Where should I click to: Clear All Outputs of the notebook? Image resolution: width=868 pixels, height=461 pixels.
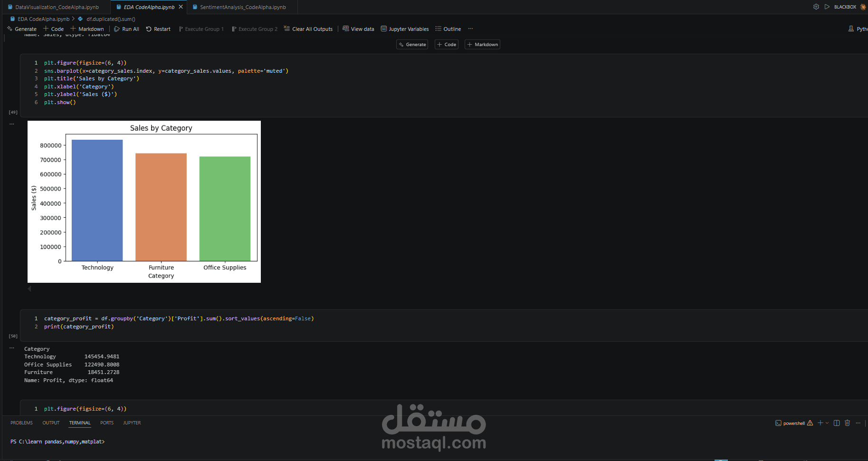click(308, 29)
